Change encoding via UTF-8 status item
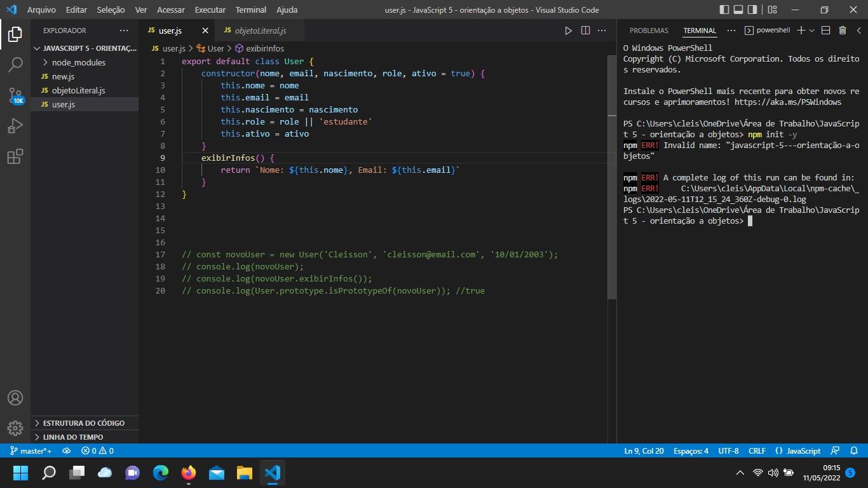 point(728,451)
